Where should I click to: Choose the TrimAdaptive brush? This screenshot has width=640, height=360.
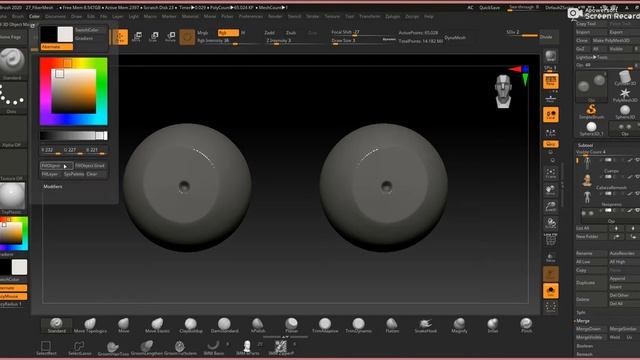click(325, 325)
